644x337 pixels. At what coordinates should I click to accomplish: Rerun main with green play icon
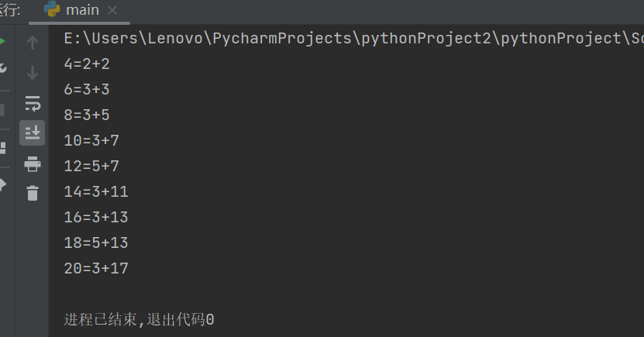tap(3, 40)
